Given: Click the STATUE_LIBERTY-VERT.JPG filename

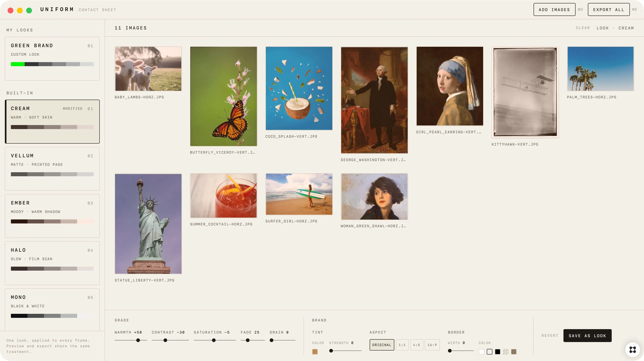Looking at the screenshot, I should (145, 280).
